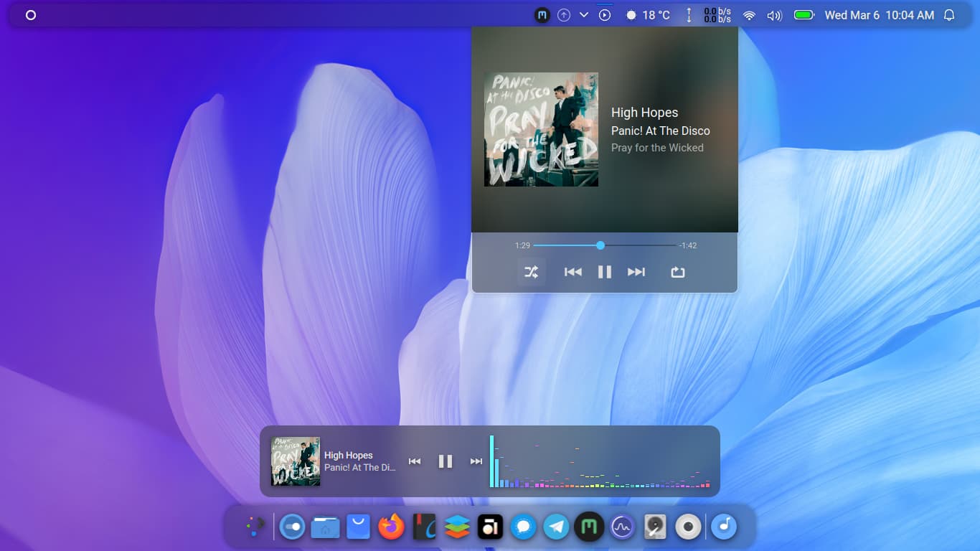This screenshot has width=980, height=551.
Task: Click the Manjaro tray icon in panel
Action: [543, 15]
